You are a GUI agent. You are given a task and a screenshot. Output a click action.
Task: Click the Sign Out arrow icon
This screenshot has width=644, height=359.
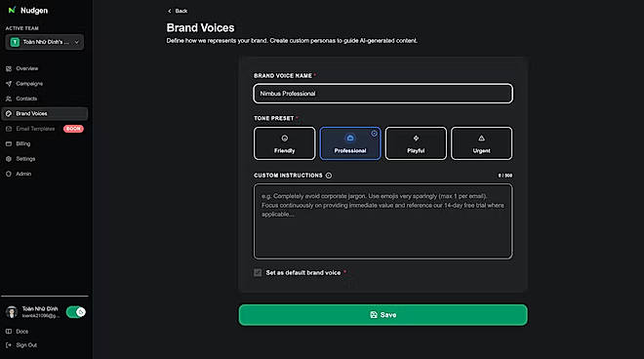point(9,345)
